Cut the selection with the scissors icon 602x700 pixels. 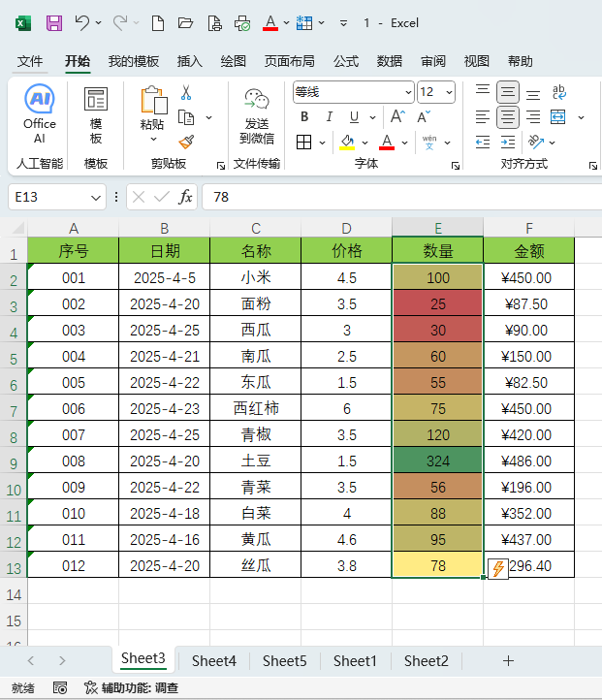coord(186,92)
